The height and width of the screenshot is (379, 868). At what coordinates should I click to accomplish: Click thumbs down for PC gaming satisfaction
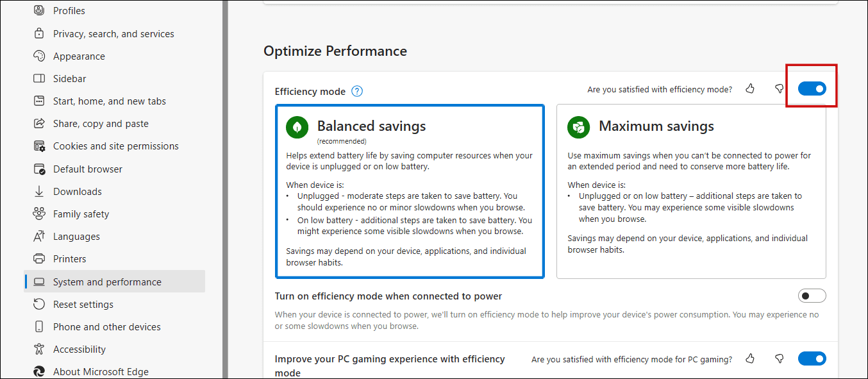[779, 358]
